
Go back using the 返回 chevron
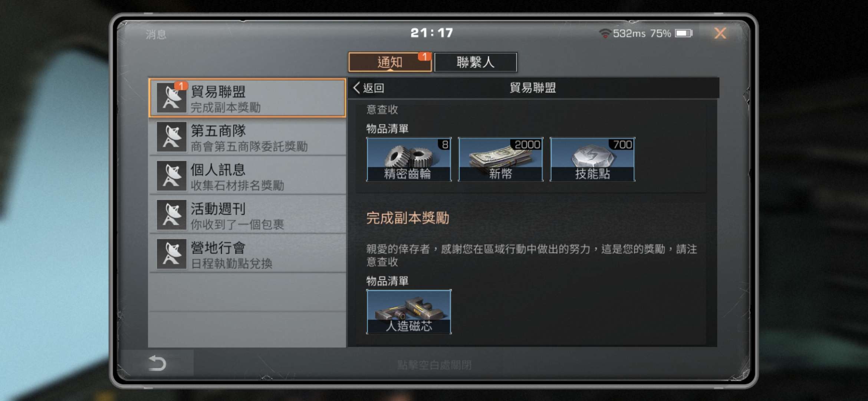pyautogui.click(x=368, y=88)
